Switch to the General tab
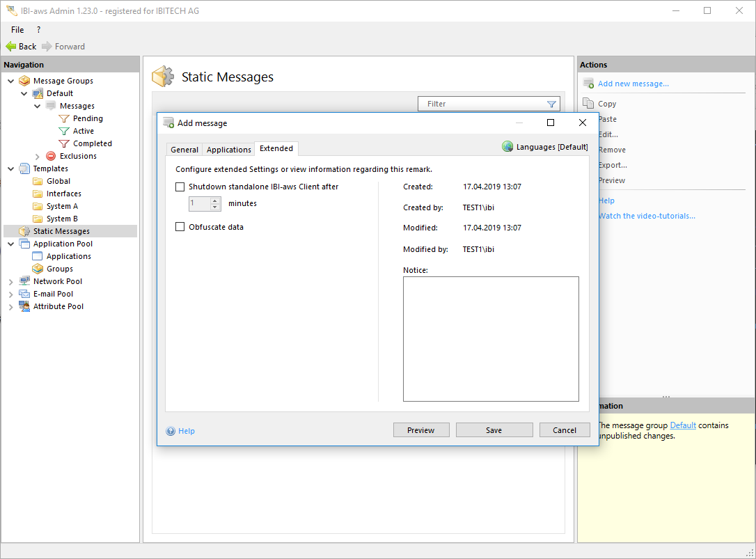The image size is (756, 559). point(184,150)
